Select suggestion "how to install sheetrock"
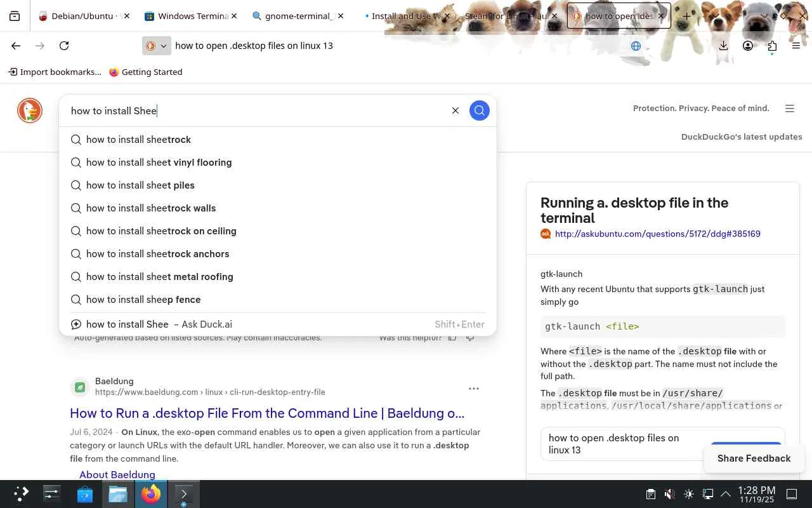This screenshot has width=812, height=508. 278,140
